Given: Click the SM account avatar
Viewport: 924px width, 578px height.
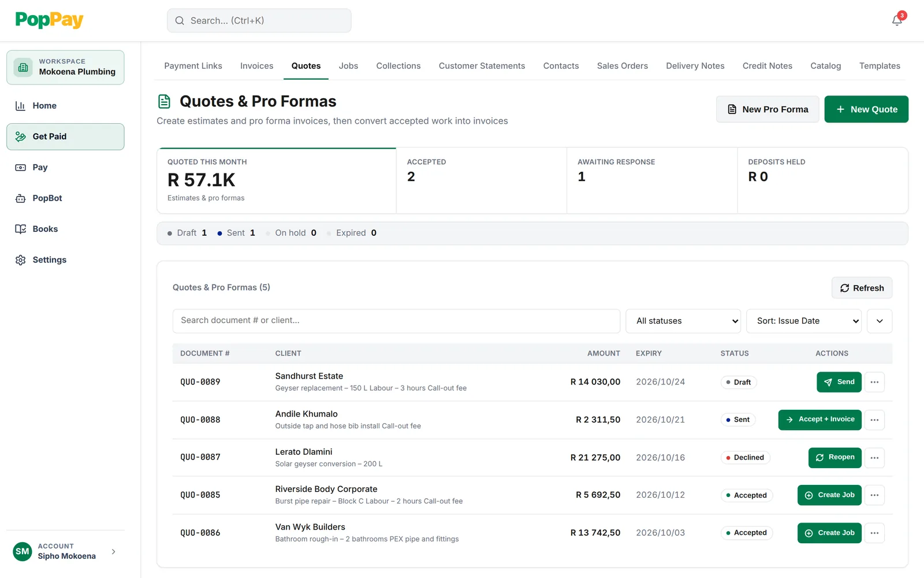Looking at the screenshot, I should click(x=23, y=551).
